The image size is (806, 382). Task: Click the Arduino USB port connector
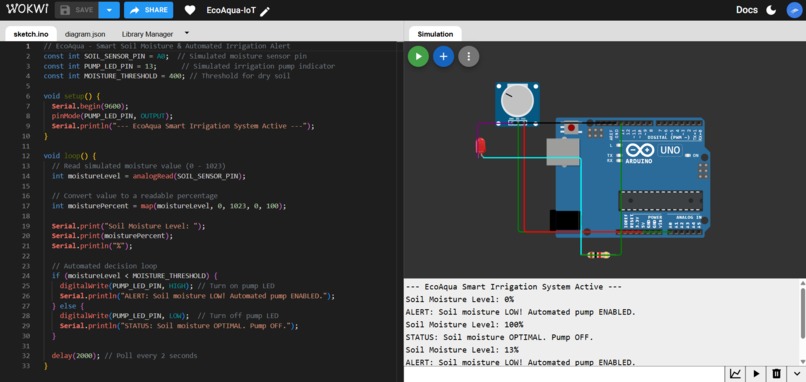click(563, 152)
